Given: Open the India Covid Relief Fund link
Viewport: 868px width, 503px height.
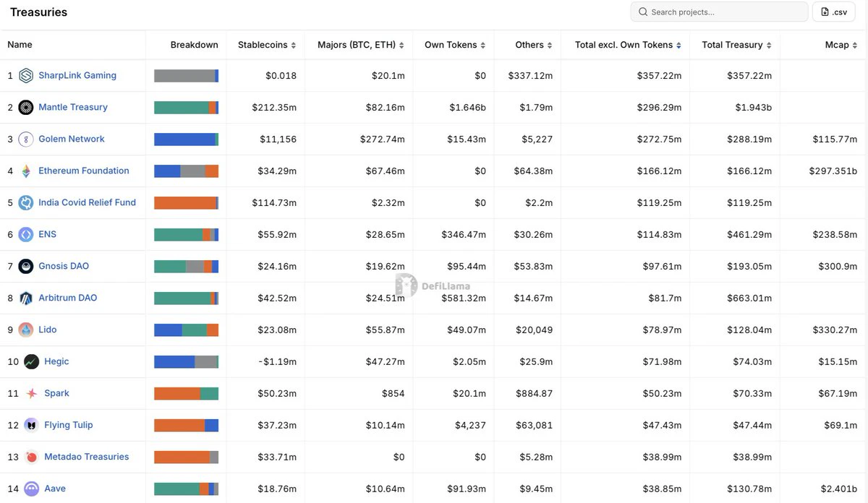Looking at the screenshot, I should click(x=87, y=202).
